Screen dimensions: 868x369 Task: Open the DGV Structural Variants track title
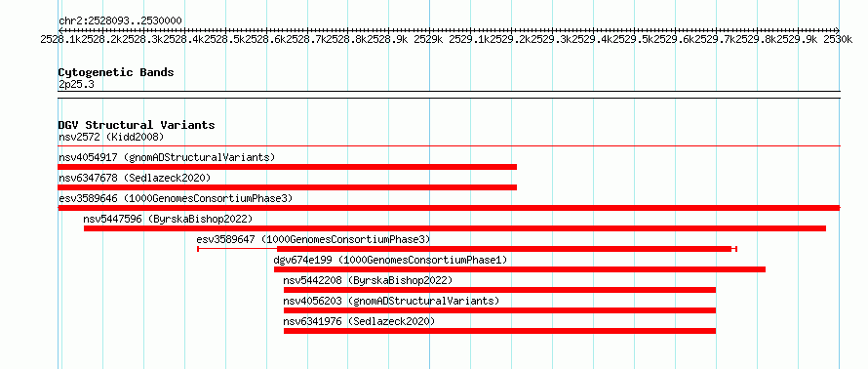click(137, 125)
